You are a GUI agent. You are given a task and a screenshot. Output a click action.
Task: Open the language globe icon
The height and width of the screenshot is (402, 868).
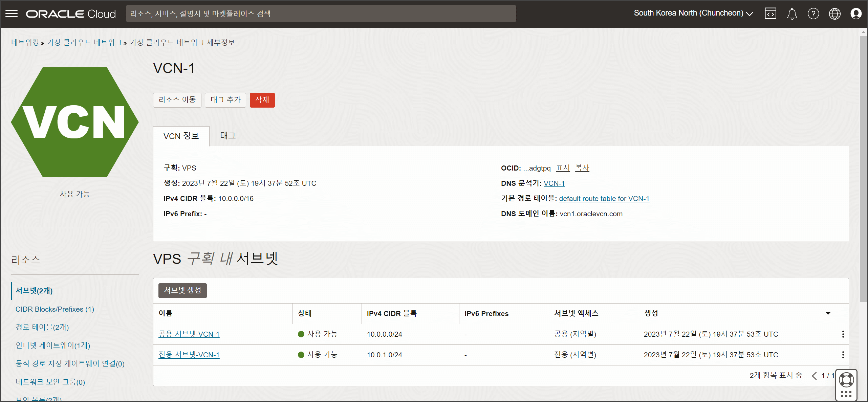(834, 14)
